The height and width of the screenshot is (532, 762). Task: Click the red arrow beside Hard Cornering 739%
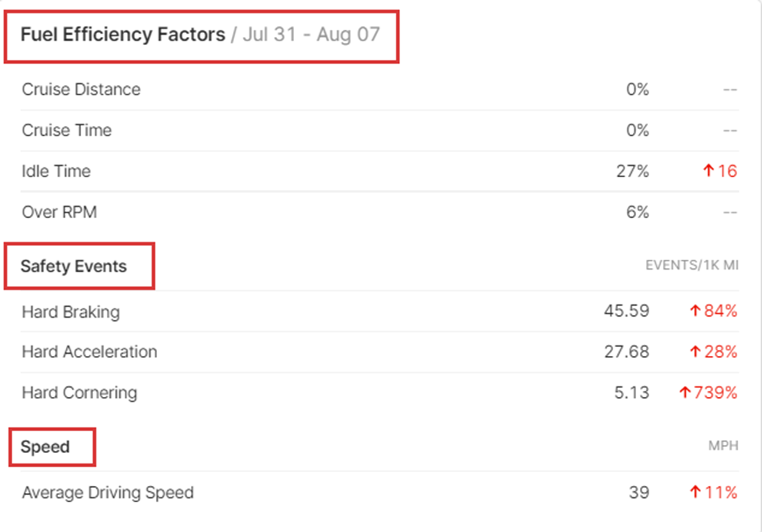click(685, 393)
